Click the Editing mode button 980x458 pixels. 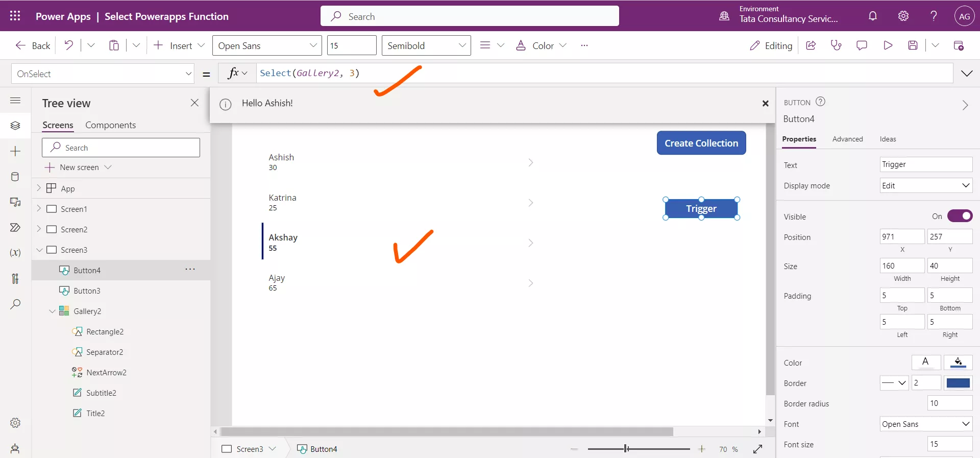click(771, 45)
